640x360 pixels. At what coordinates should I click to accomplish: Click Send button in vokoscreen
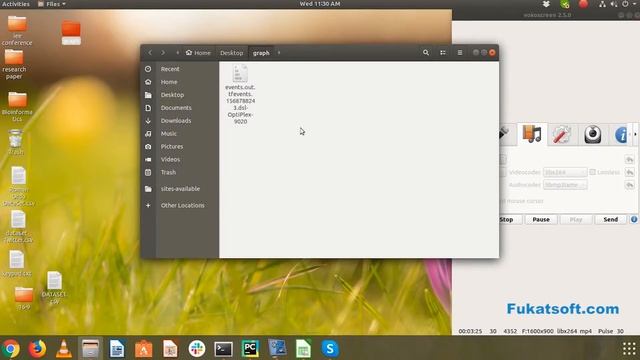click(x=611, y=220)
